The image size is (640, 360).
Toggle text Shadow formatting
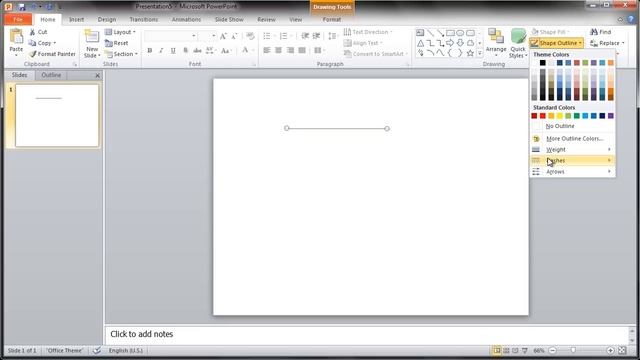point(185,51)
